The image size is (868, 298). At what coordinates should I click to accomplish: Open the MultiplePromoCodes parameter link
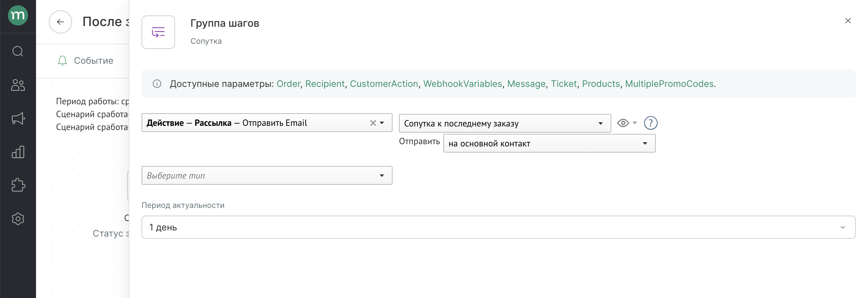669,84
